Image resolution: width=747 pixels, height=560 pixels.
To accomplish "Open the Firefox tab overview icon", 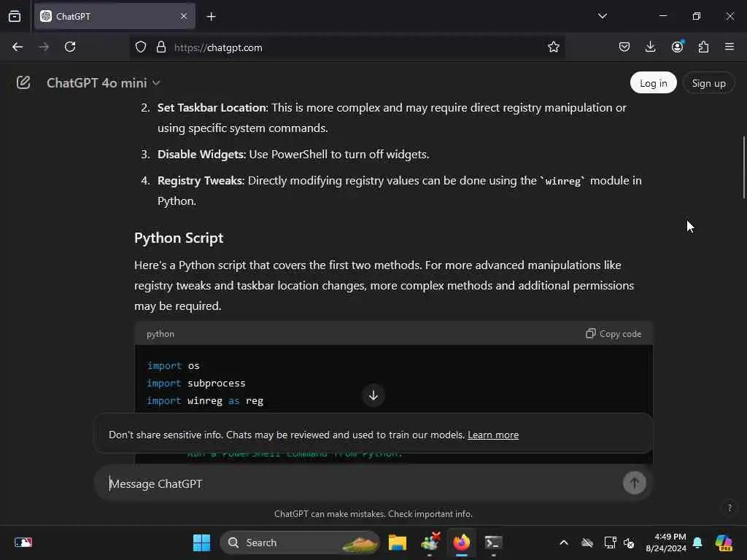I will (15, 16).
